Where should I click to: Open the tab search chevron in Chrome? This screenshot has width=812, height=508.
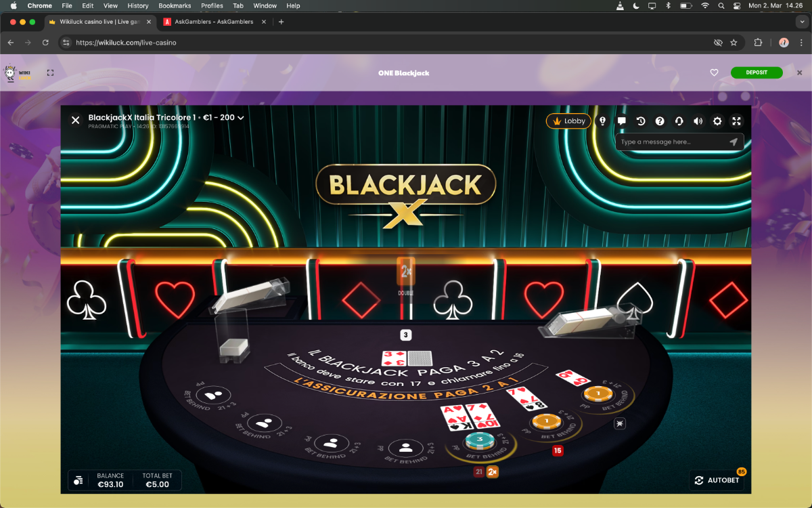coord(802,22)
